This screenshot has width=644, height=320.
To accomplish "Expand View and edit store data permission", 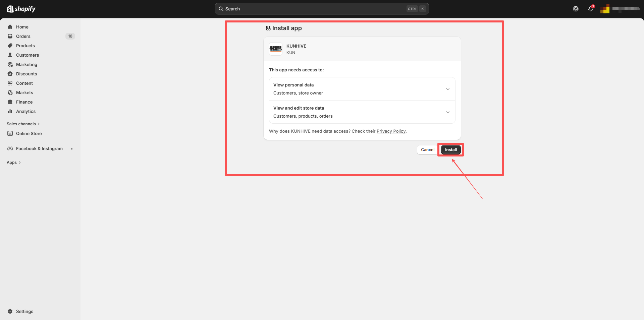I will pyautogui.click(x=447, y=112).
